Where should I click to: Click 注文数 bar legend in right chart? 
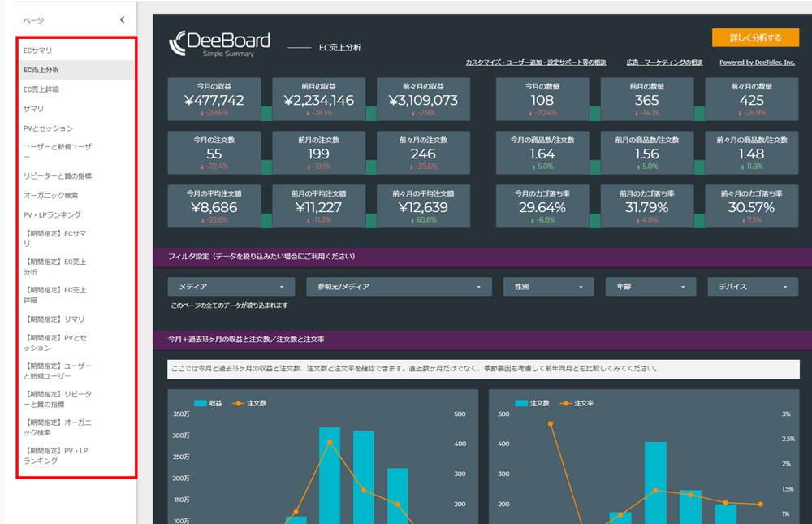[533, 403]
